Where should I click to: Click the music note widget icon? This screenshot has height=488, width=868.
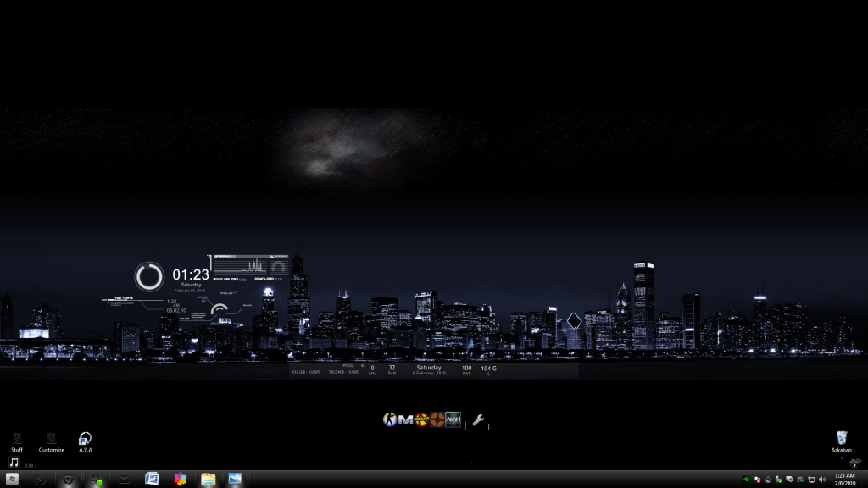tap(14, 463)
